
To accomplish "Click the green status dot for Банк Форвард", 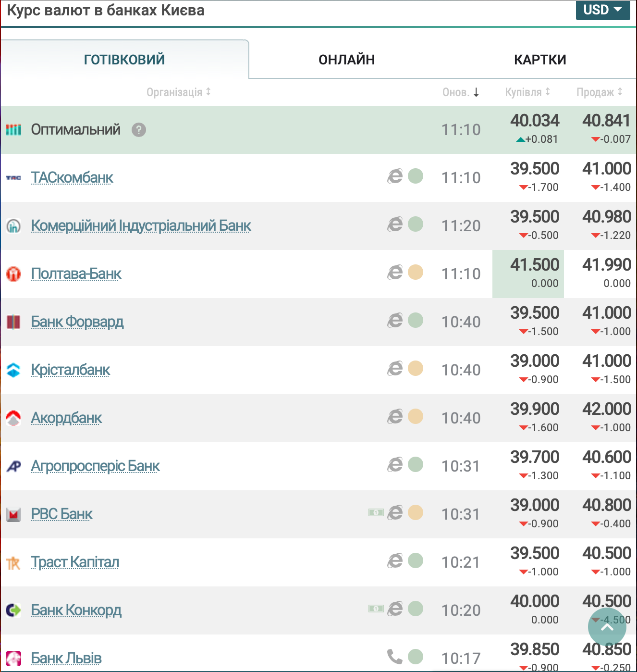I will tap(416, 320).
